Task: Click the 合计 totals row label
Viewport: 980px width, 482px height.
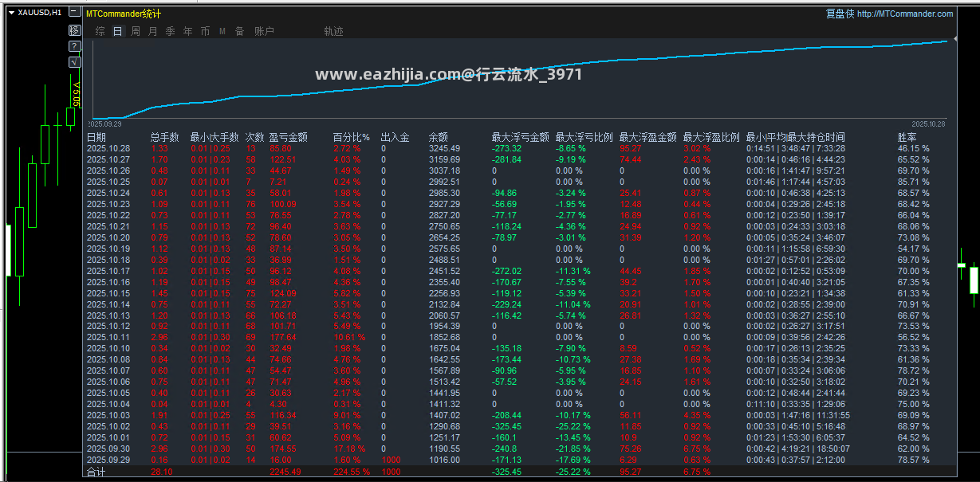Action: [x=96, y=472]
